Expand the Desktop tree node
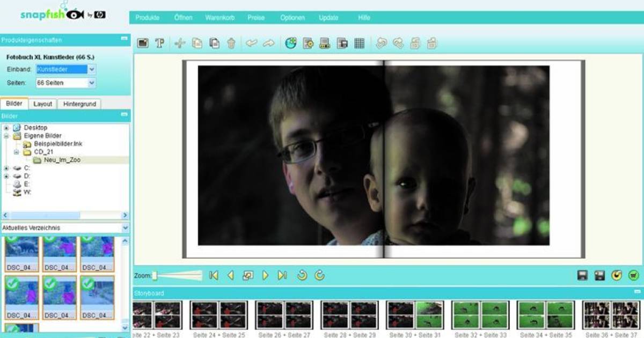This screenshot has width=644, height=338. pos(7,128)
